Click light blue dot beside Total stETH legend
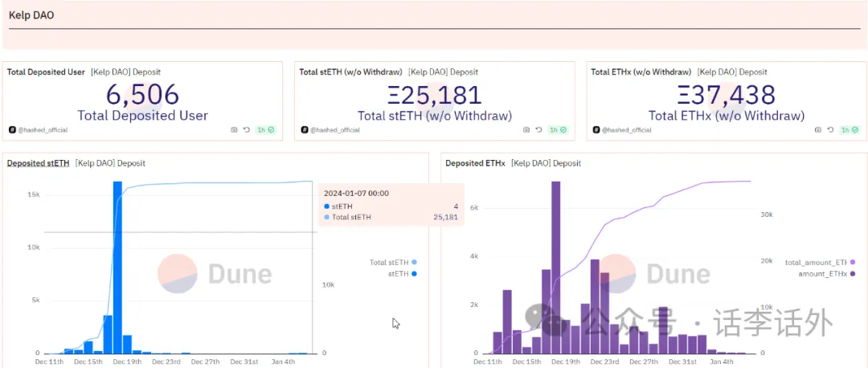 (414, 262)
